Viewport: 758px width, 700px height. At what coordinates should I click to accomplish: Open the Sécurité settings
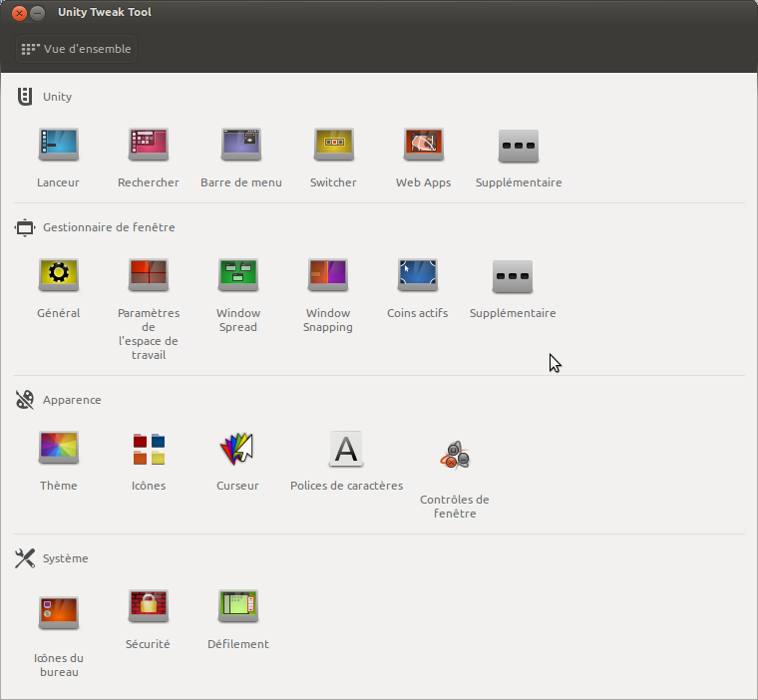pos(149,606)
